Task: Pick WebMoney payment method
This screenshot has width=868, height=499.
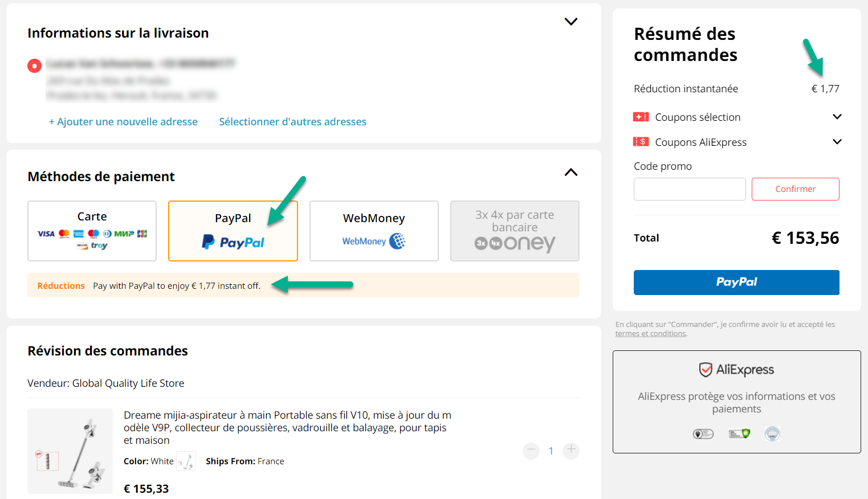Action: point(374,231)
